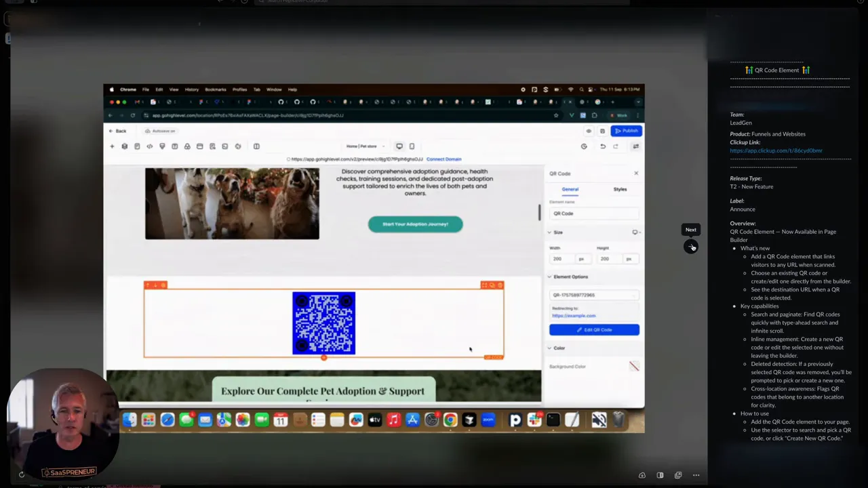
Task: Open the height px unit dropdown
Action: point(630,259)
